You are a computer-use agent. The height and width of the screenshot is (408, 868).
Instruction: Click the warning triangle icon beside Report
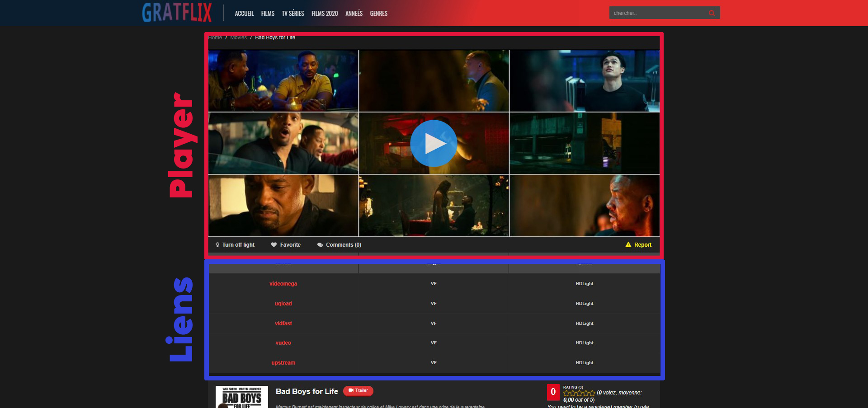click(x=628, y=245)
